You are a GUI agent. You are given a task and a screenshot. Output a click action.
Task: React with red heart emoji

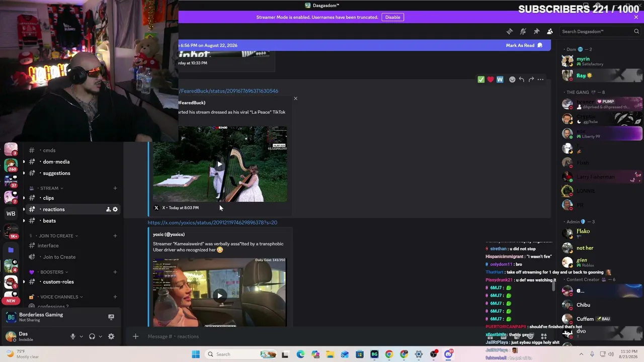(x=491, y=79)
